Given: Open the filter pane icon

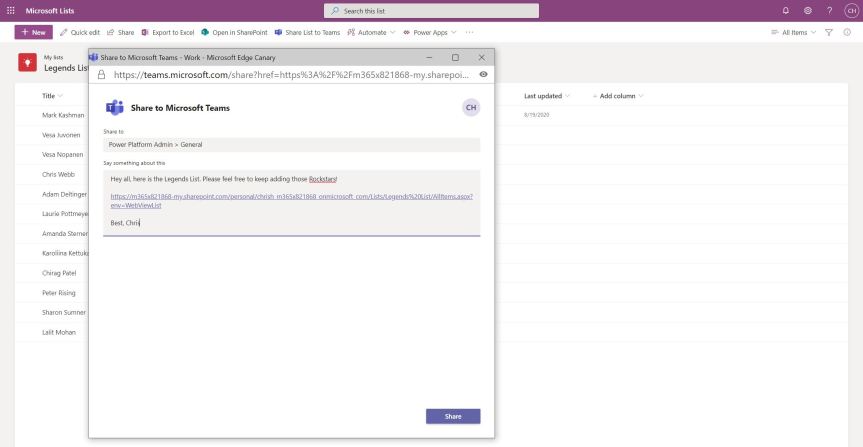Looking at the screenshot, I should pos(829,32).
